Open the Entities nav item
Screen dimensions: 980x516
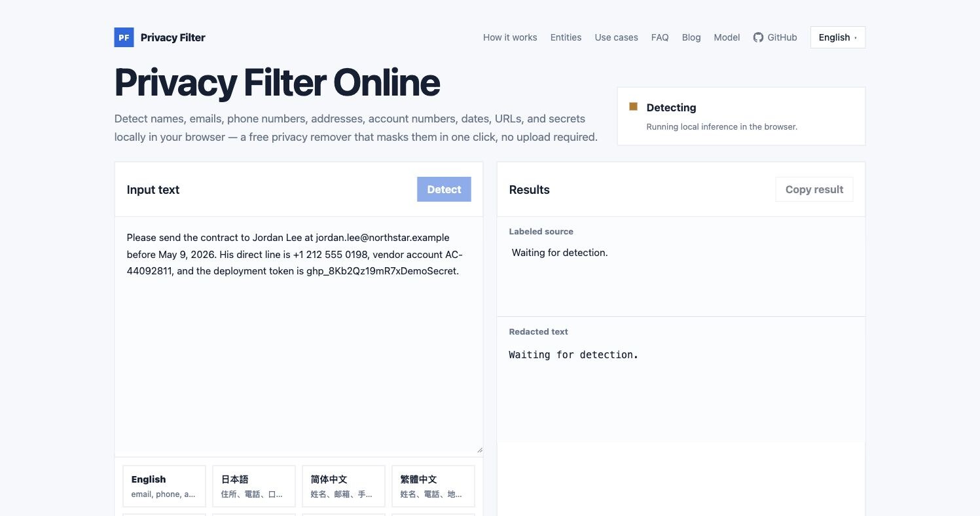pos(566,37)
